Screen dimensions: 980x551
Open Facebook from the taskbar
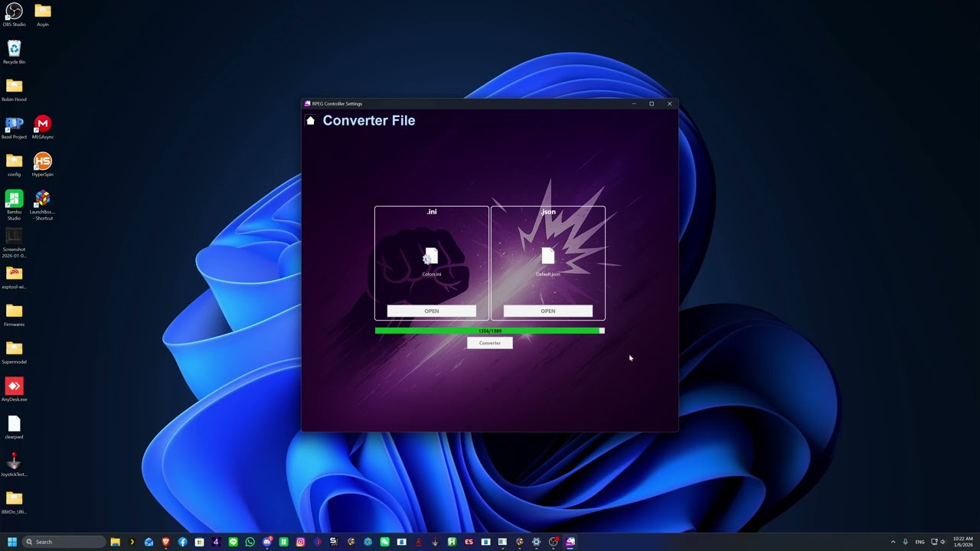tap(182, 542)
